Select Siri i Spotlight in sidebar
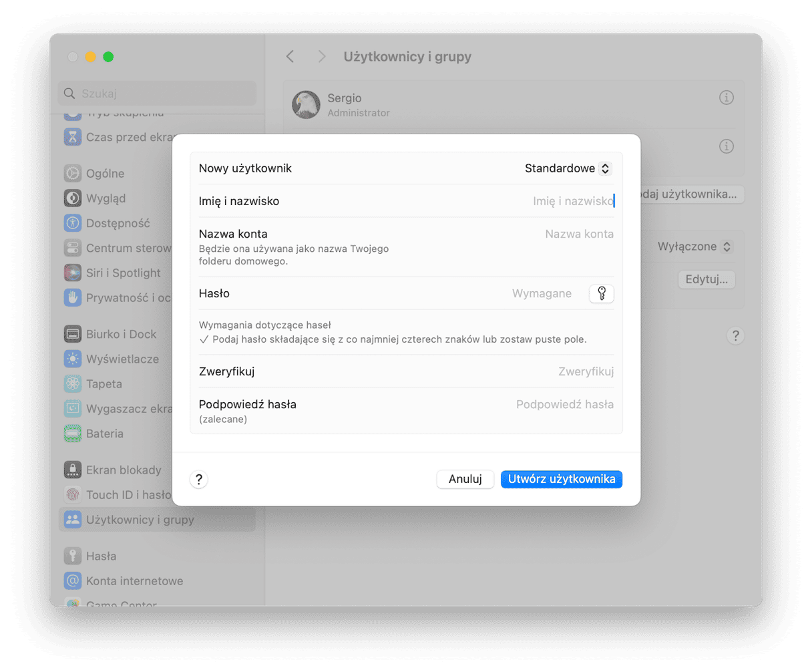Viewport: 812px width, 672px height. [x=158, y=273]
